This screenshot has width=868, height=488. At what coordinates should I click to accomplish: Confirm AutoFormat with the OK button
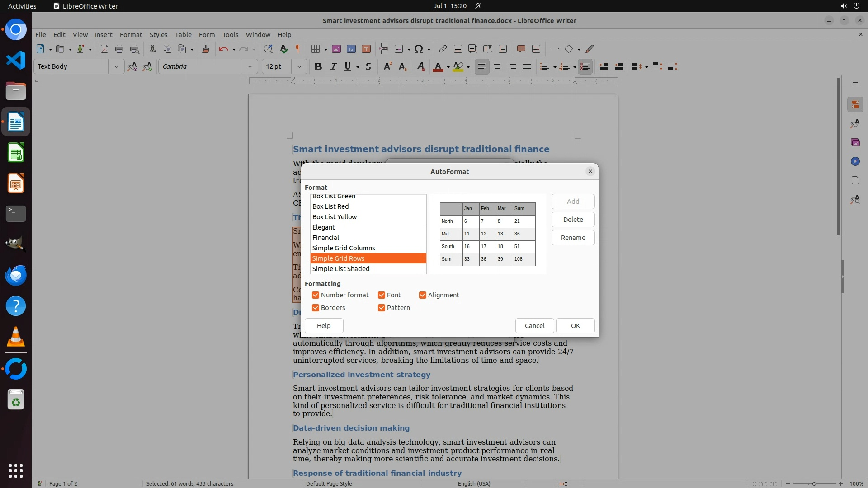coord(575,326)
